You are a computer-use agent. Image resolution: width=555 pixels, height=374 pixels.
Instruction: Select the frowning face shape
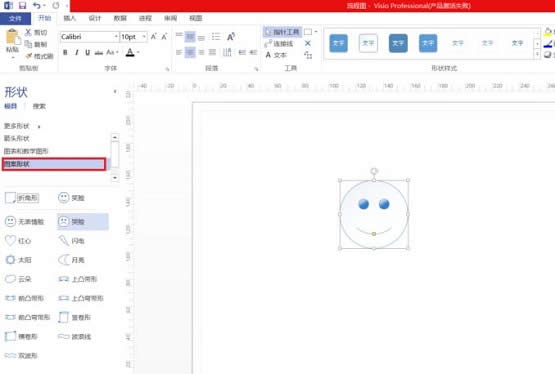(x=82, y=221)
